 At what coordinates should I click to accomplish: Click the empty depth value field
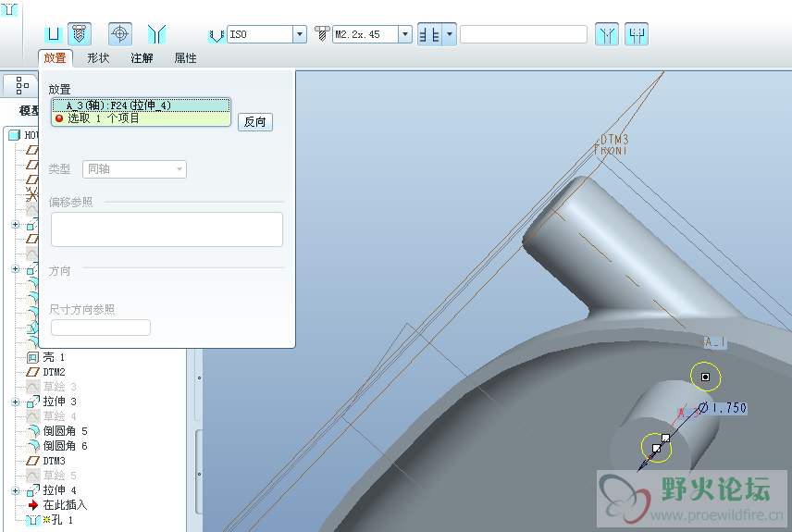[x=524, y=34]
